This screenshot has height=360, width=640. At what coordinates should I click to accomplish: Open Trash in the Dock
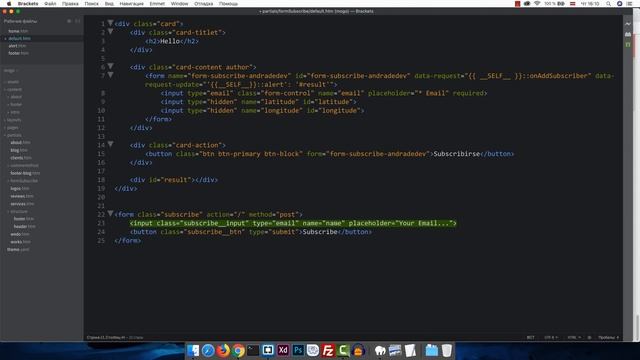(x=447, y=350)
